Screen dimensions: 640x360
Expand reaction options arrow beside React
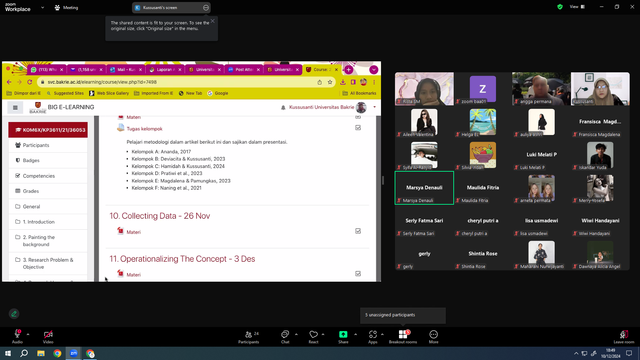click(323, 334)
